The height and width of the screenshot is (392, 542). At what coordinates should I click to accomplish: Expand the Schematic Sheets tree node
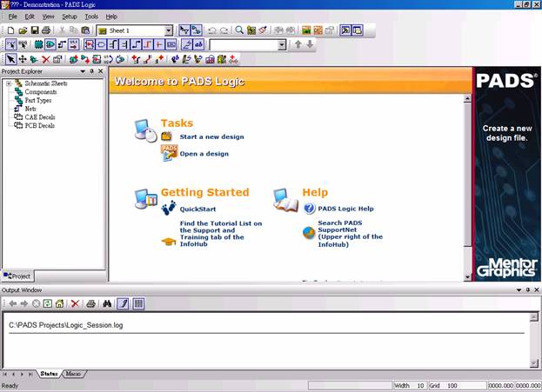click(8, 83)
